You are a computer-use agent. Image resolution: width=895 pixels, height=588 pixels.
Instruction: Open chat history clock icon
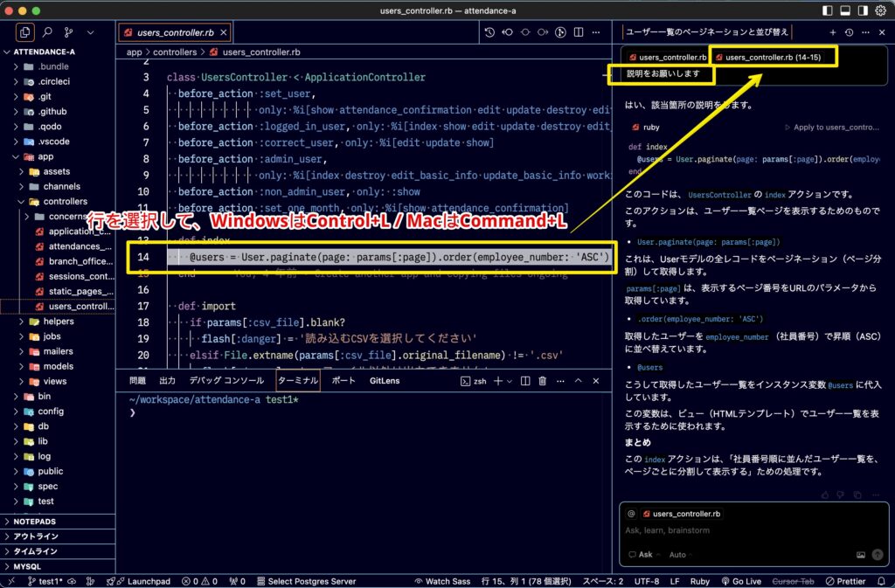849,31
